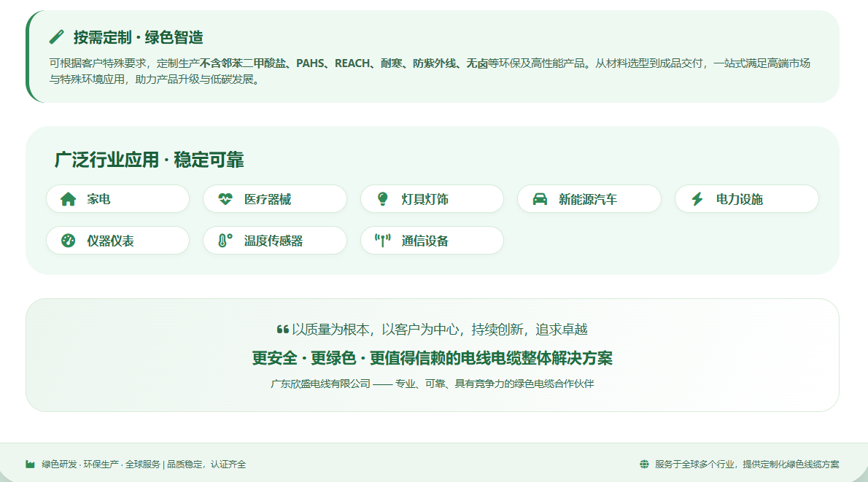Screen dimensions: 868x482
Task: Click the heartbeat icon for 医疗器械
Action: [225, 199]
